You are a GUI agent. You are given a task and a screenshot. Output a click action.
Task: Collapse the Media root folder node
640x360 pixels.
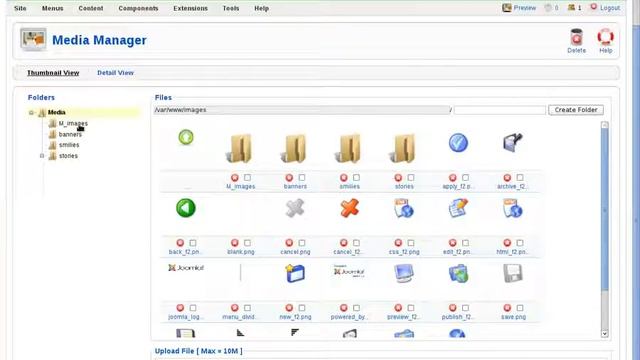point(31,112)
